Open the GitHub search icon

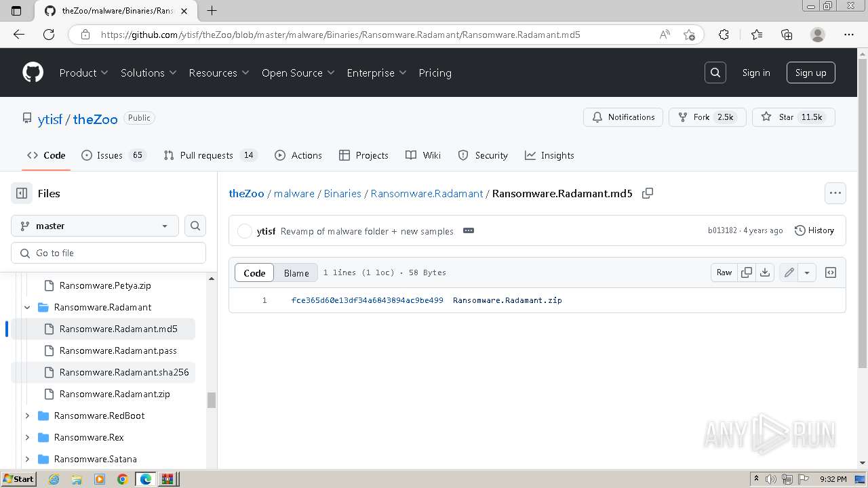[715, 73]
